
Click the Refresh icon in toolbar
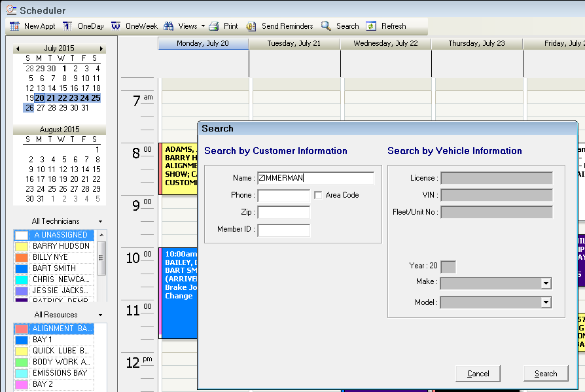(x=371, y=26)
